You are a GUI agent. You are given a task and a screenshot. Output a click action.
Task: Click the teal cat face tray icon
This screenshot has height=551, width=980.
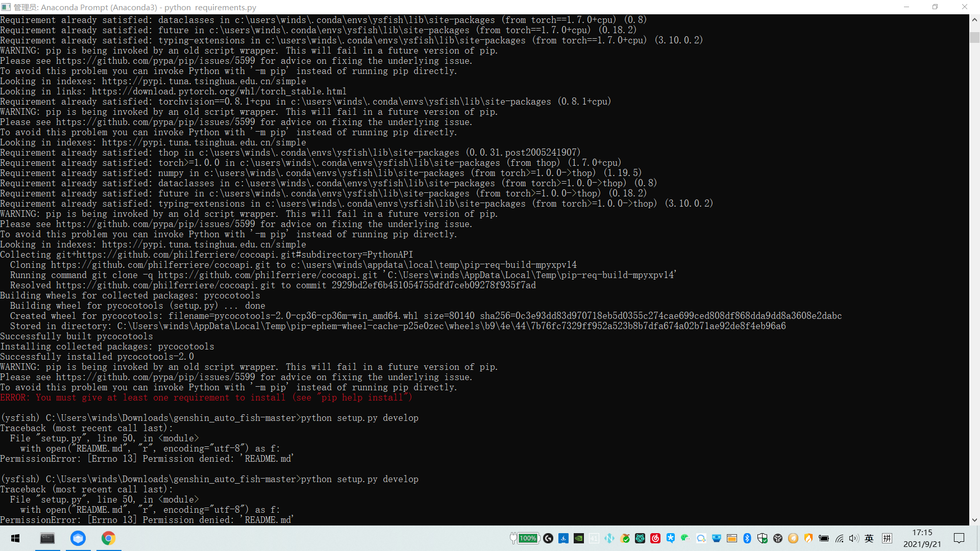pos(640,538)
